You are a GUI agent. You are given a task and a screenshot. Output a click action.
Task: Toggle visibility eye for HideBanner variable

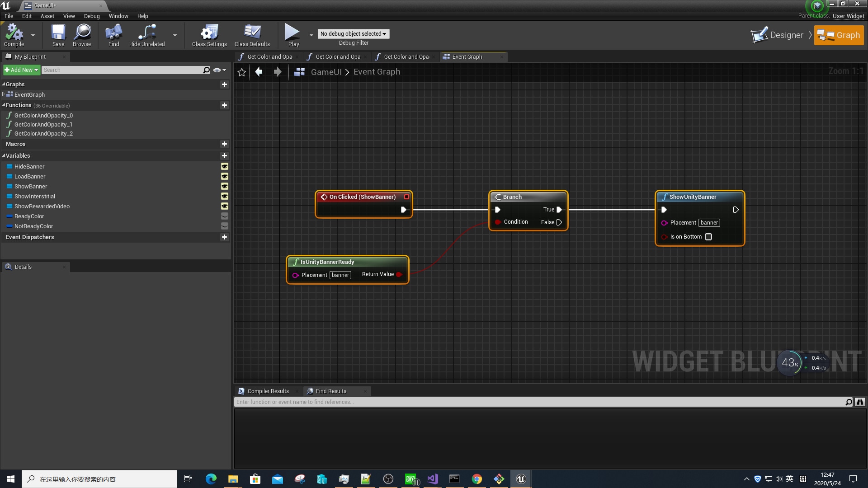tap(225, 166)
